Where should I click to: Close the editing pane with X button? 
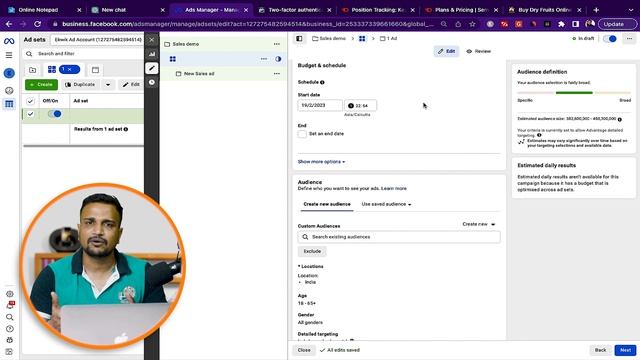point(151,40)
